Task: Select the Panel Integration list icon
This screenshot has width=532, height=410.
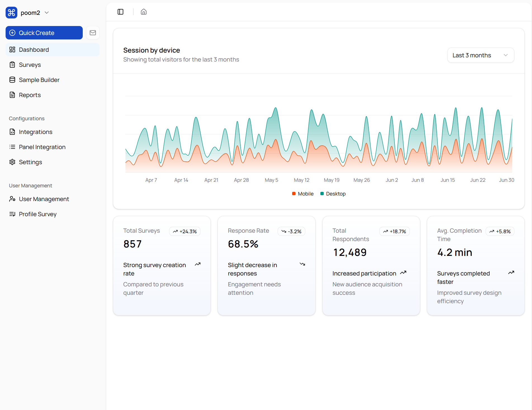Action: [12, 147]
